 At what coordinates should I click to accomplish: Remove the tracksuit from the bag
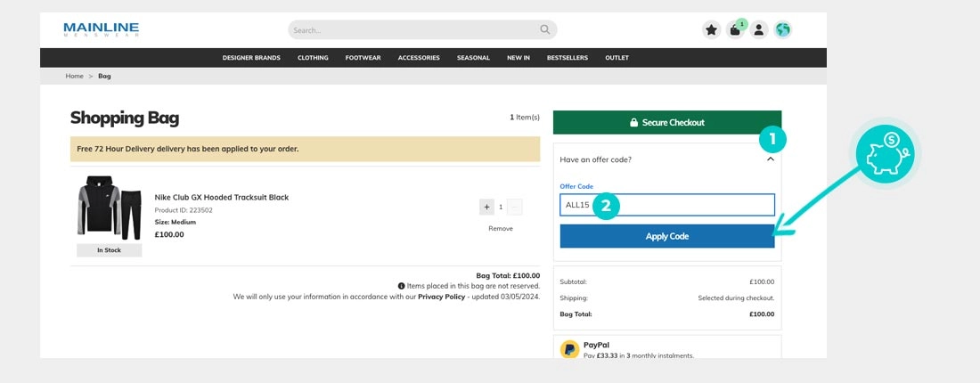coord(501,229)
